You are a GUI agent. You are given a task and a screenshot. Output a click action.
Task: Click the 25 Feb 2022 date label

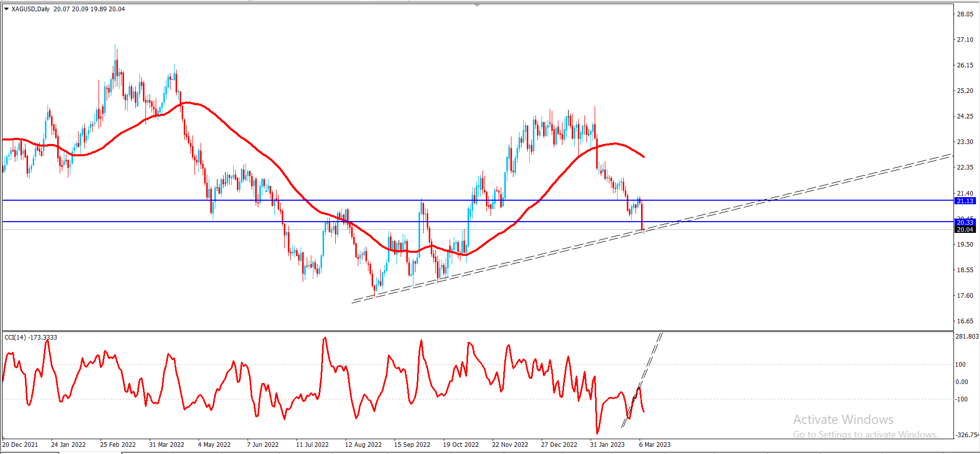tap(118, 444)
